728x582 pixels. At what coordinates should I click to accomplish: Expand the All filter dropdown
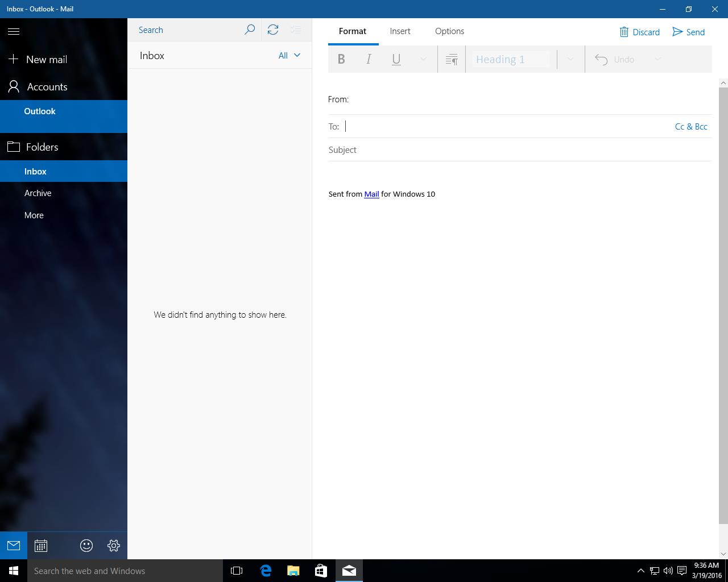tap(289, 55)
